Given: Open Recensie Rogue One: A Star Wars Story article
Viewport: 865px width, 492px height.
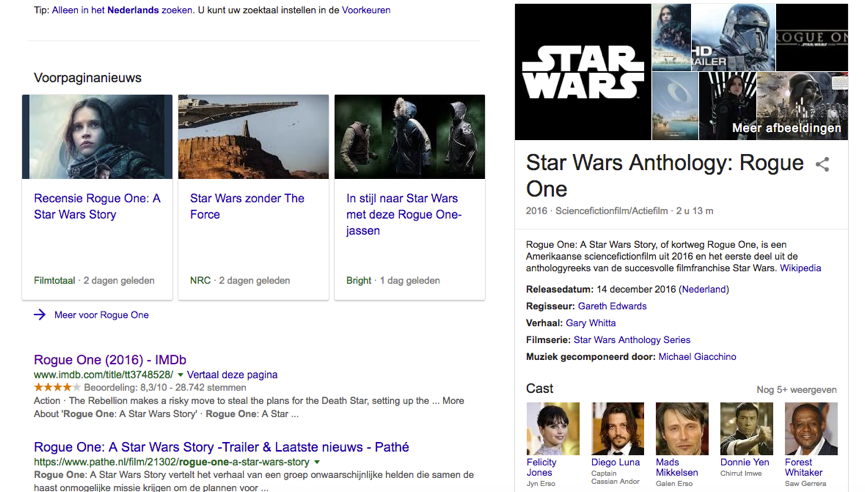Looking at the screenshot, I should pyautogui.click(x=97, y=206).
